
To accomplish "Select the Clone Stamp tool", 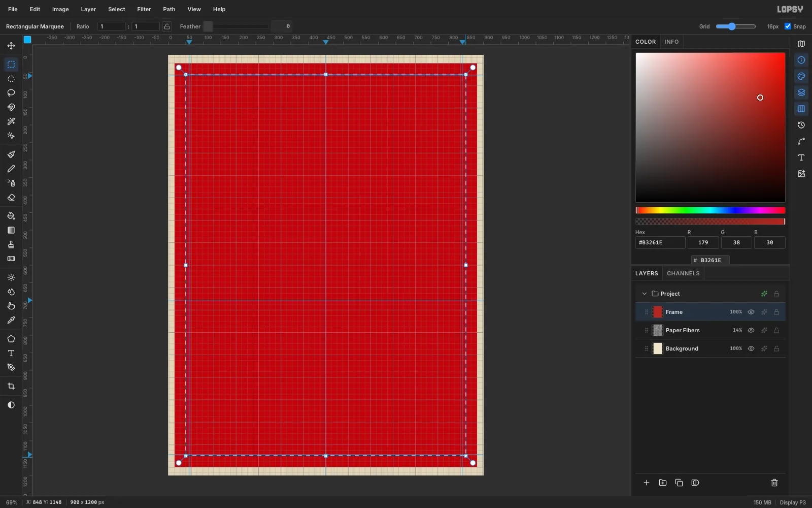I will click(x=11, y=244).
